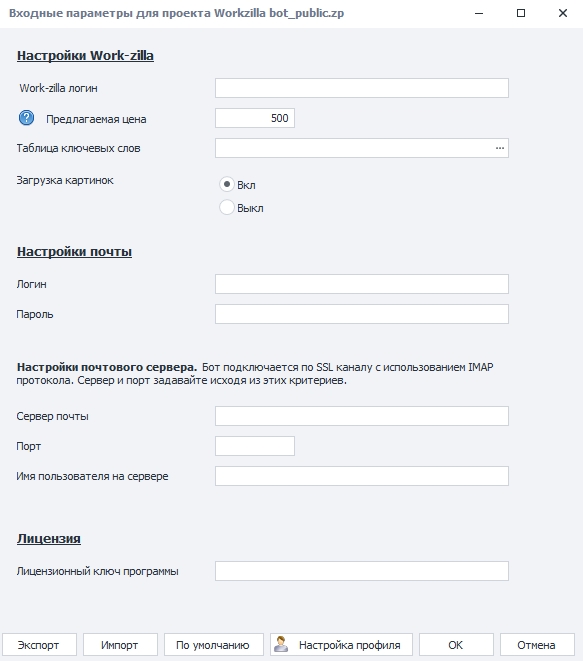
Task: Click the mail Логин input field
Action: coord(362,284)
